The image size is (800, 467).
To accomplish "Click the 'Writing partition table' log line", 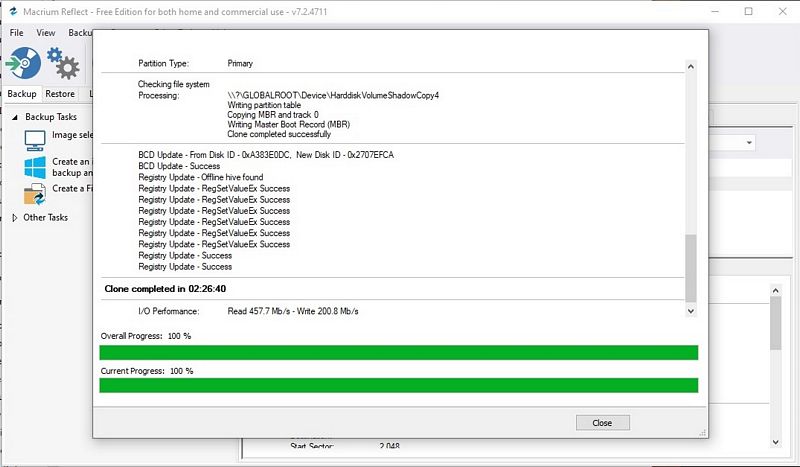I will click(264, 105).
